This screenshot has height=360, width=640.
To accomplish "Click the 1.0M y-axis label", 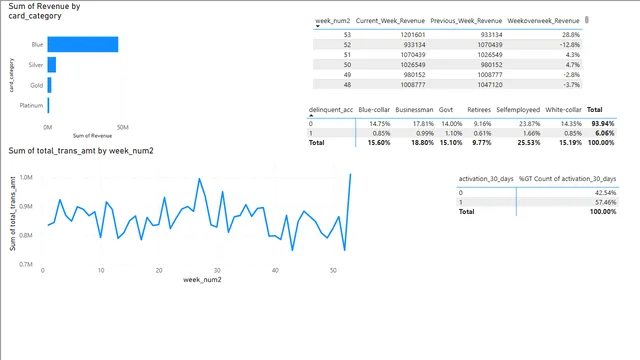I will pos(26,177).
